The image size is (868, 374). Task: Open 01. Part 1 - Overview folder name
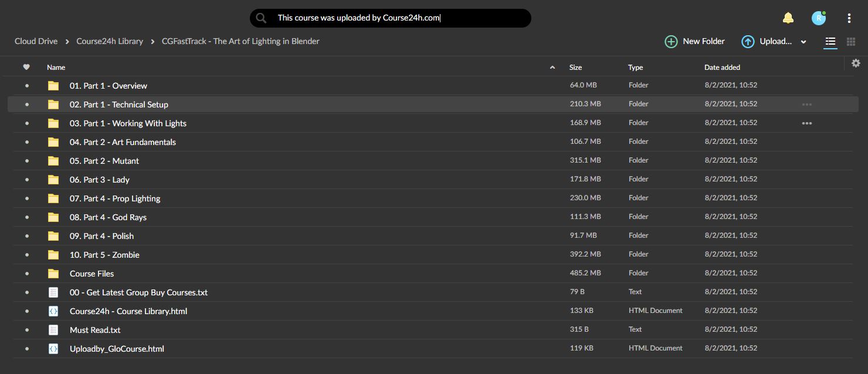click(x=108, y=86)
